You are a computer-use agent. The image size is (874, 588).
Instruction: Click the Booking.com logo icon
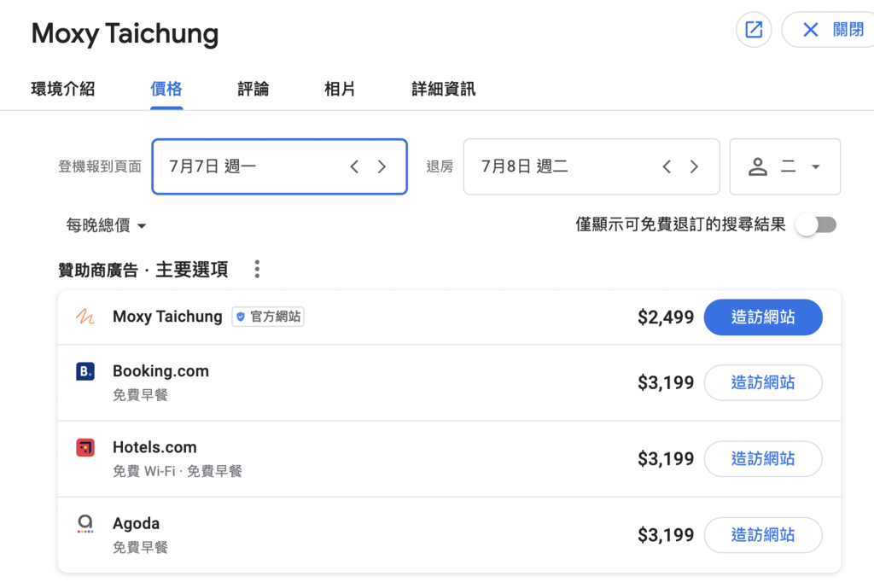[85, 371]
